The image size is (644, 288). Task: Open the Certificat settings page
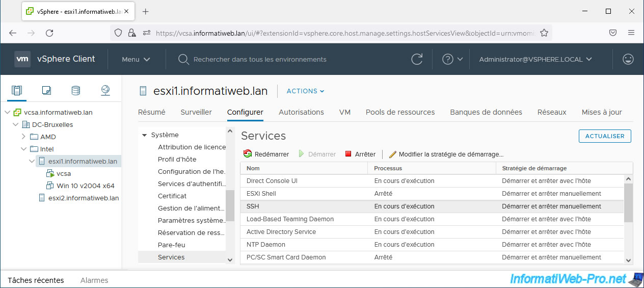tap(172, 196)
